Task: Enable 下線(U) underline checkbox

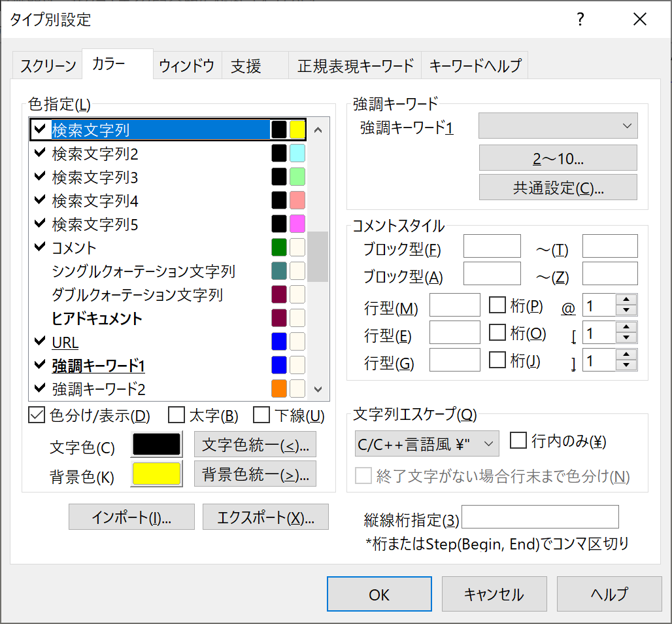Action: pos(261,415)
